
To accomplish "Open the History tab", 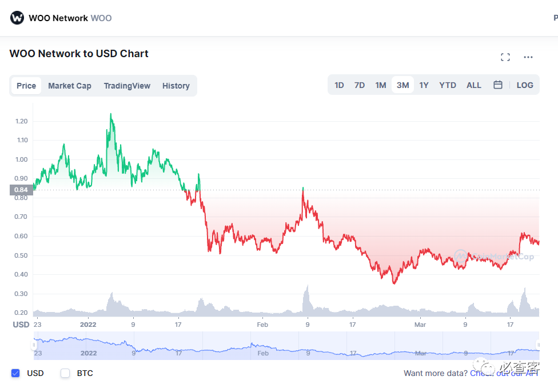I will (x=176, y=86).
